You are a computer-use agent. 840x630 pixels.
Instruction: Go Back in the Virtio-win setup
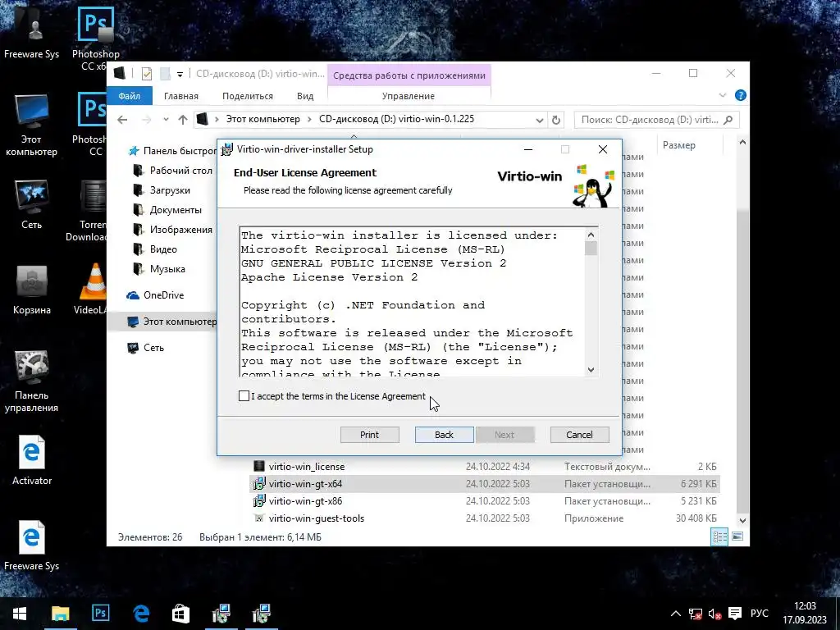[444, 435]
